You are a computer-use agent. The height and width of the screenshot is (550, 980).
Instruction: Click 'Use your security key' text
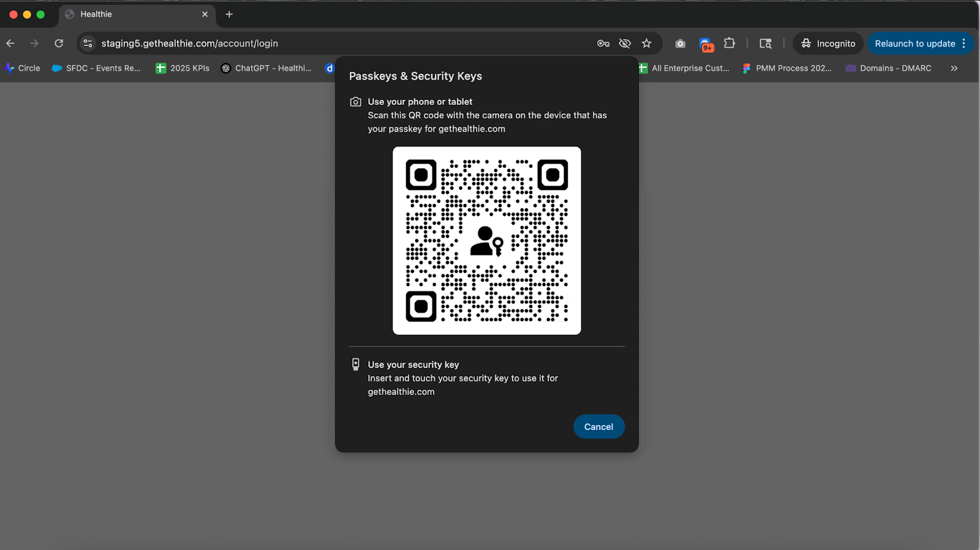tap(413, 364)
